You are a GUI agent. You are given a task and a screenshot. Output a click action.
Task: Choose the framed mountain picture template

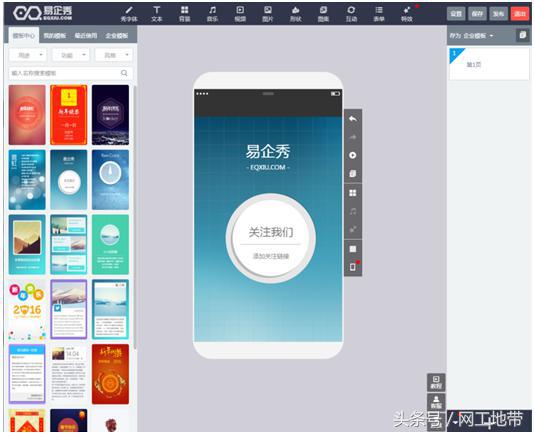tap(27, 244)
